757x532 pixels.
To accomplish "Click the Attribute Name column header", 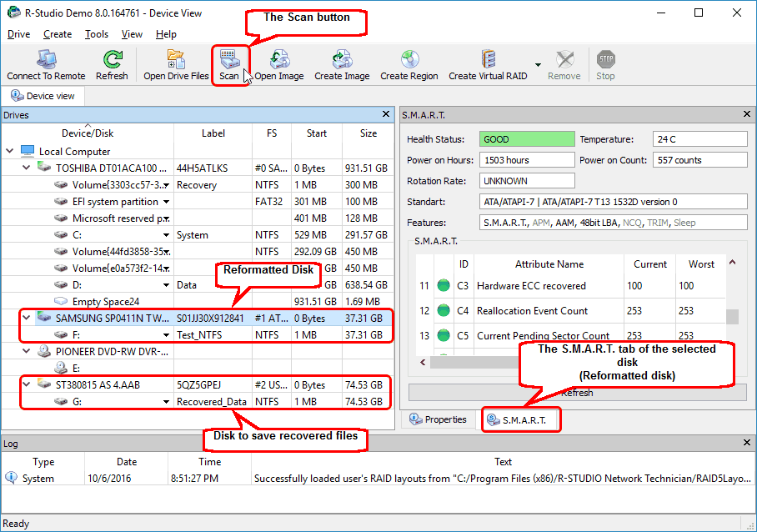I will click(549, 264).
